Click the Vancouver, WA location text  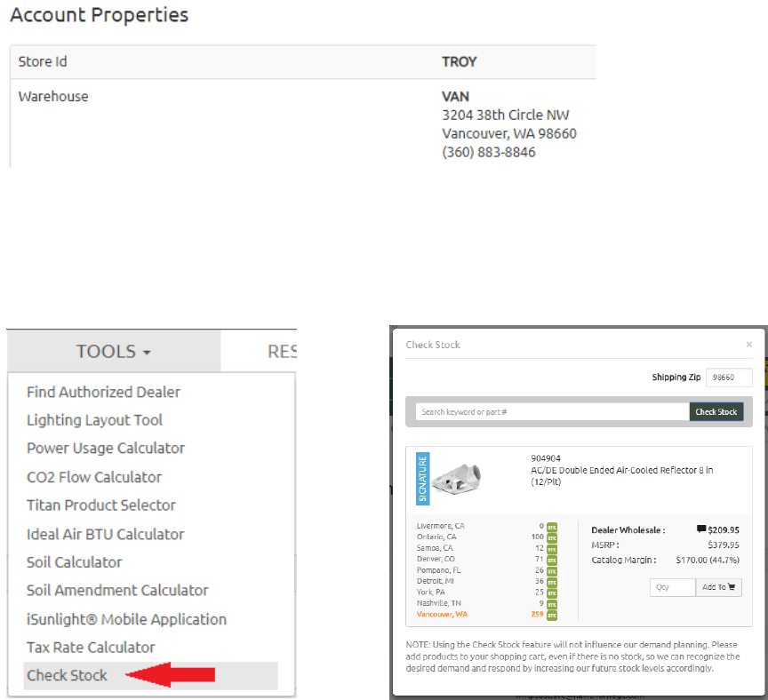click(x=442, y=615)
